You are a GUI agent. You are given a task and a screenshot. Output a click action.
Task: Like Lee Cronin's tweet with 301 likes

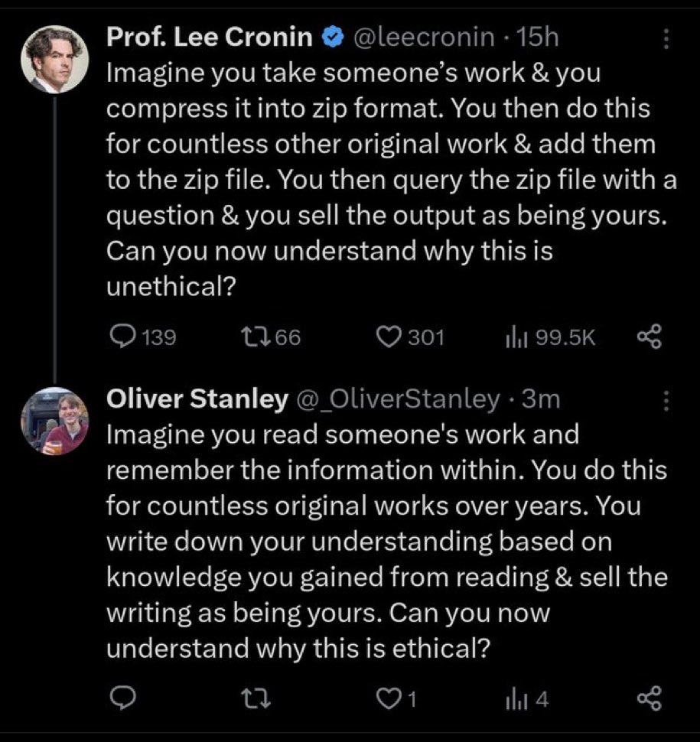point(391,337)
